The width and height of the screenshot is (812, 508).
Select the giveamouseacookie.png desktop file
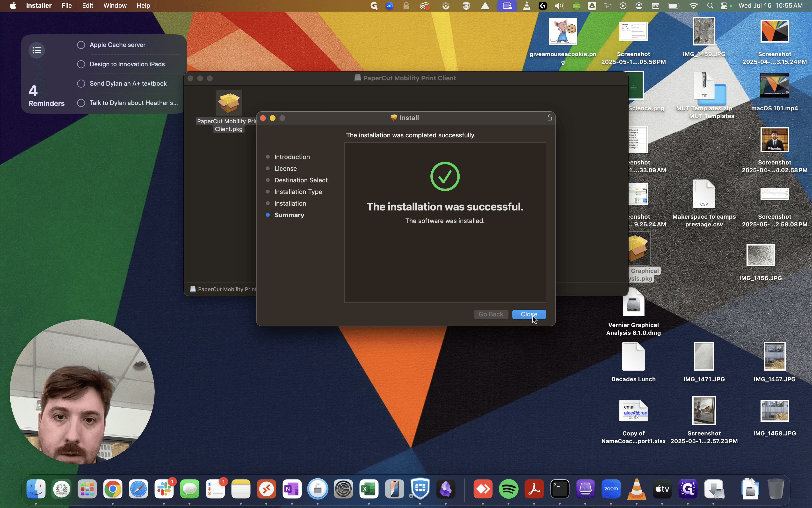(x=563, y=31)
